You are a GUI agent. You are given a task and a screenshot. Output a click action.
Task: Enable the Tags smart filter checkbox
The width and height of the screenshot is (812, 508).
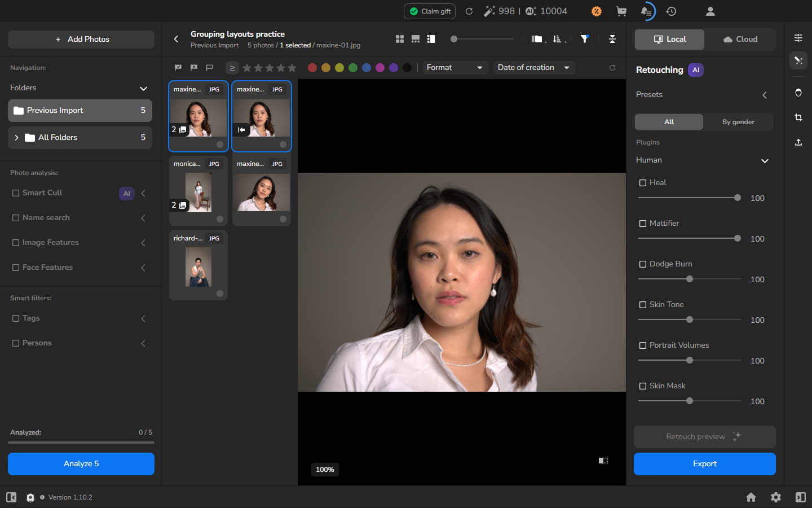[16, 318]
